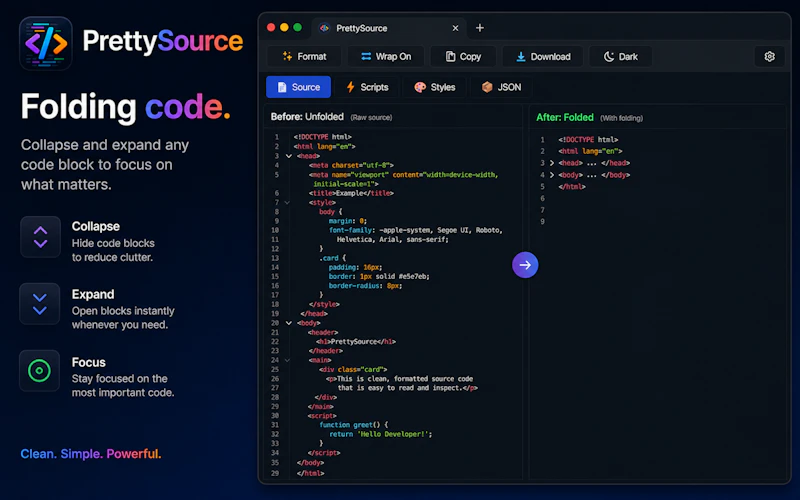
Task: Select the Source tab
Action: [298, 87]
